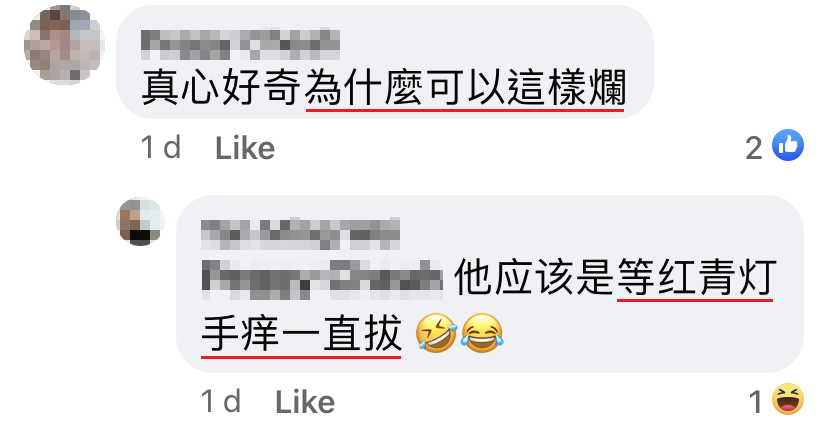This screenshot has height=421, width=828.
Task: Click the rolling-on-floor laughing emoji
Action: [x=436, y=333]
